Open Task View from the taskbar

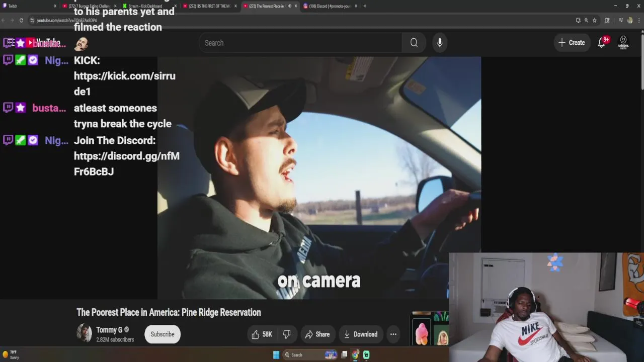(x=344, y=355)
